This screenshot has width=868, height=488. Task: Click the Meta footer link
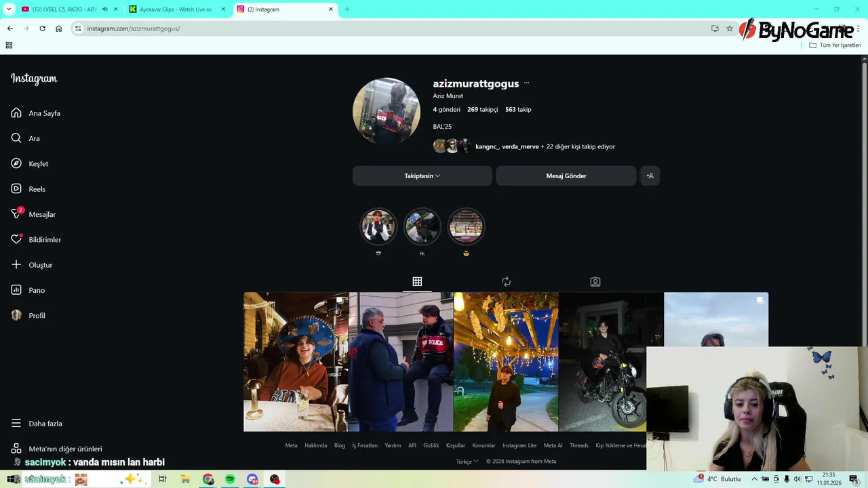(x=291, y=445)
